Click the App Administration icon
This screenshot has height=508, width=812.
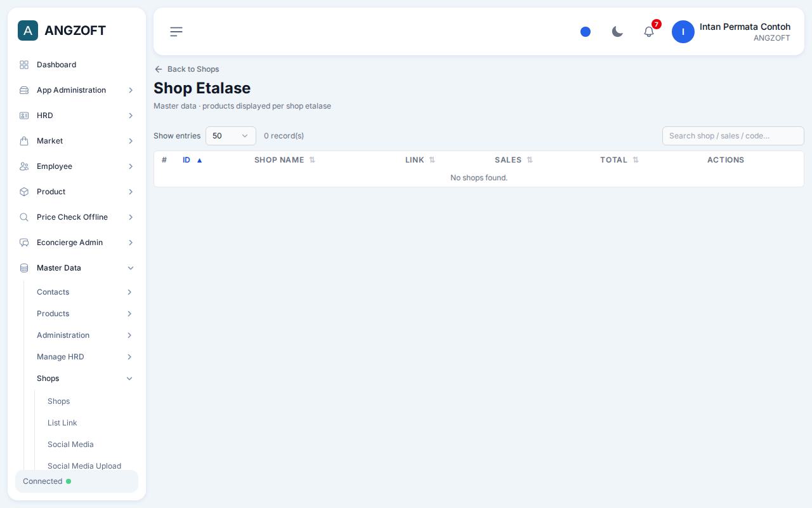24,90
